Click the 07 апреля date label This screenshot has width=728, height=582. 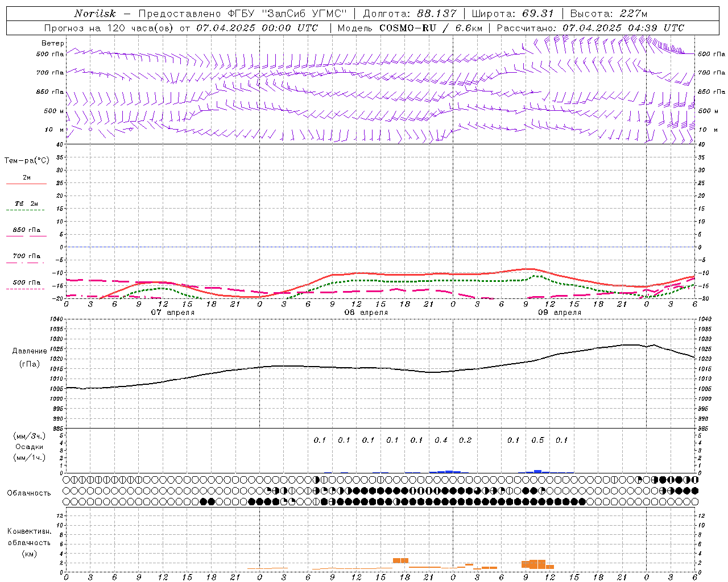click(x=172, y=313)
